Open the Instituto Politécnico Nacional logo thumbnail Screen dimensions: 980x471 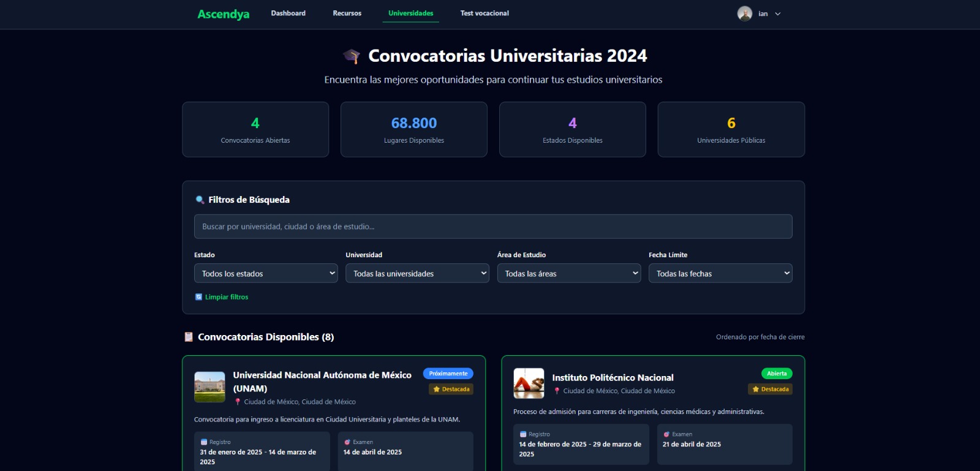click(529, 383)
